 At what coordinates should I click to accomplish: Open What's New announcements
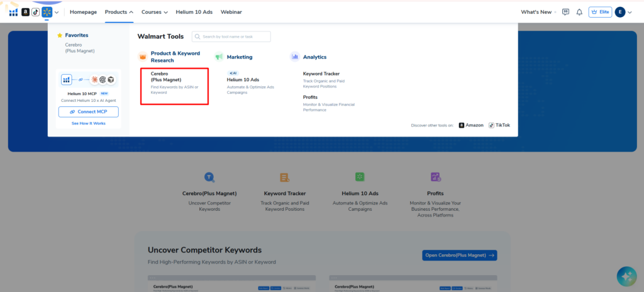[536, 12]
